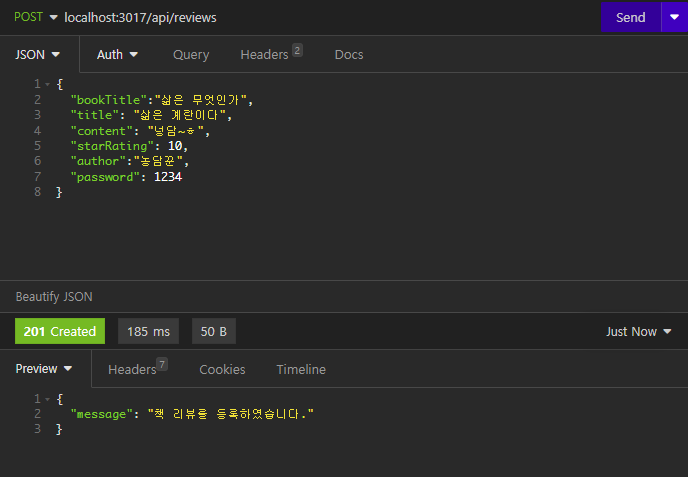Viewport: 688px width, 477px height.
Task: Collapse the response JSON fold arrow
Action: (47, 399)
